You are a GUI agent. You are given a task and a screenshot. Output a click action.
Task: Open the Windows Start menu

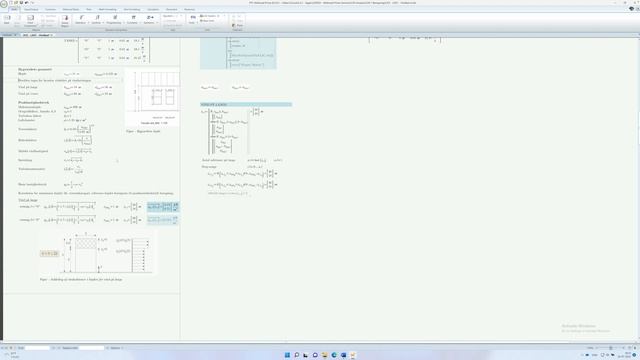click(287, 355)
